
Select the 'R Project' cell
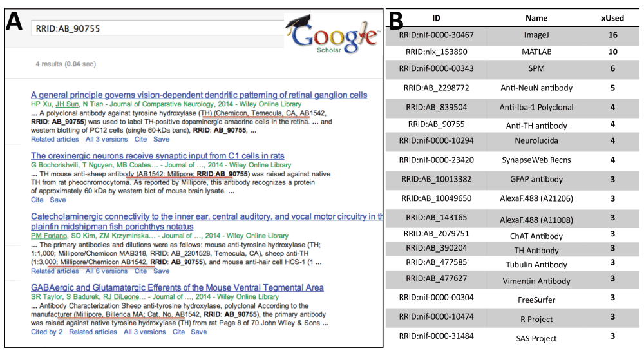click(x=536, y=320)
